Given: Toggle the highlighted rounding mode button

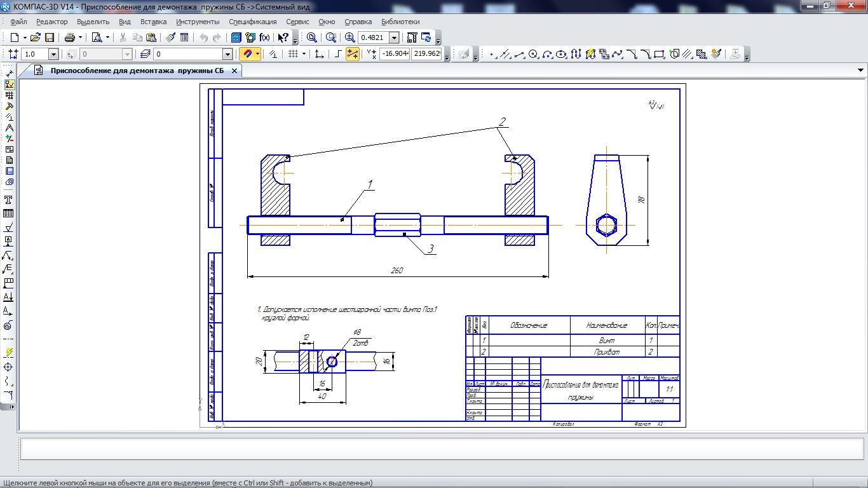Looking at the screenshot, I should (353, 55).
